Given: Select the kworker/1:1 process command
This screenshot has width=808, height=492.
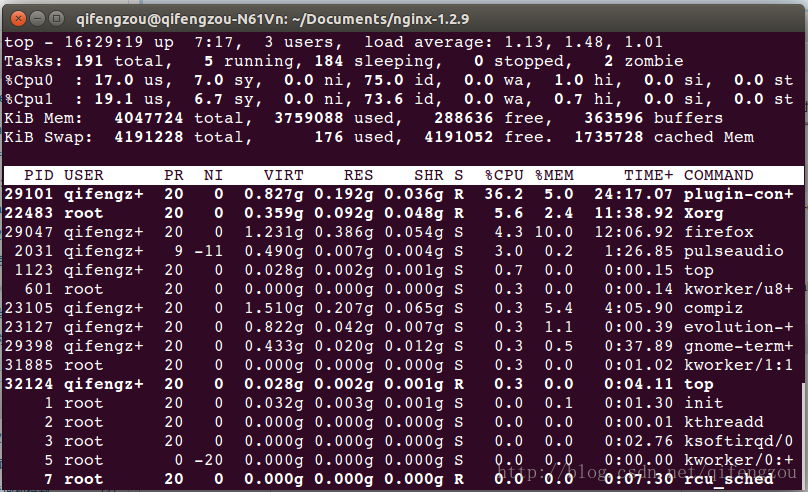Looking at the screenshot, I should [738, 365].
